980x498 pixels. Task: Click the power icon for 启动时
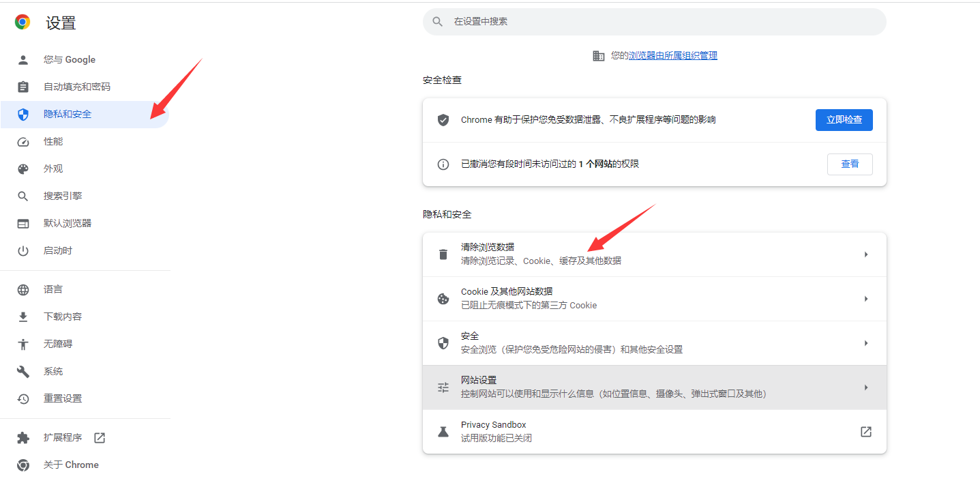click(23, 250)
